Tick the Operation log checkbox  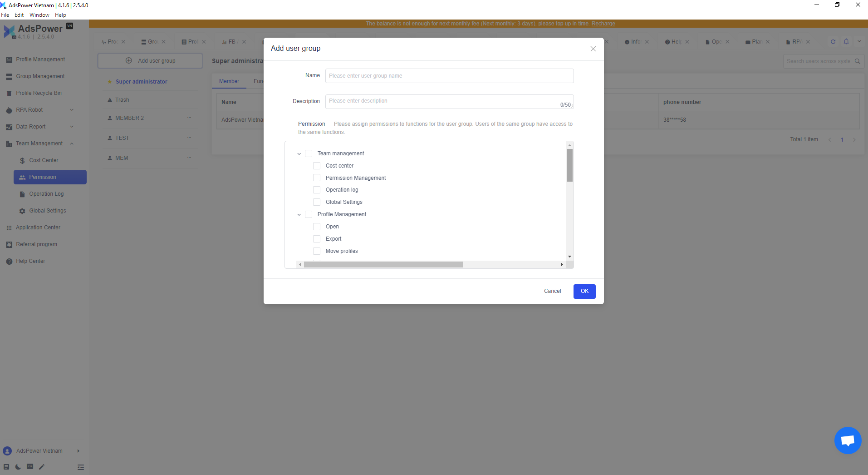tap(317, 190)
